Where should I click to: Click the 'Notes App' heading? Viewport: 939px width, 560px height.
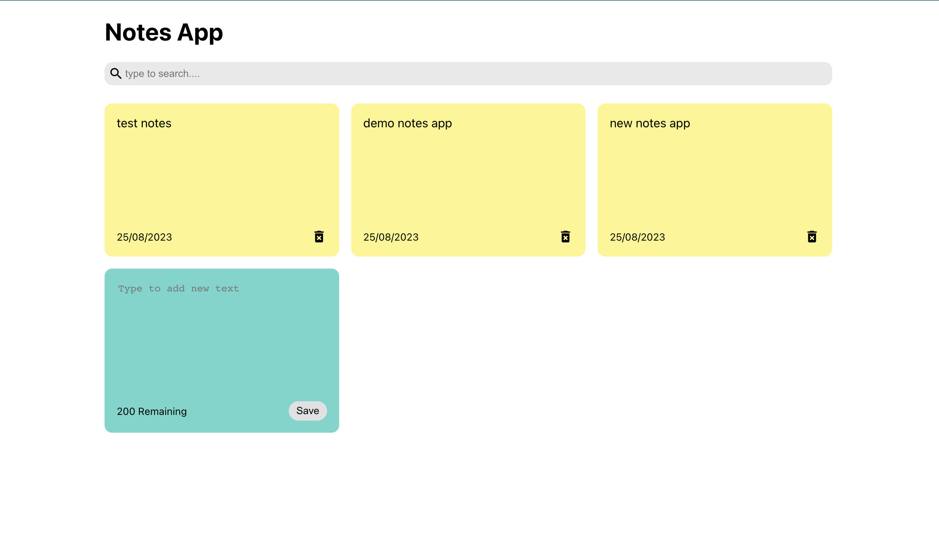(164, 33)
